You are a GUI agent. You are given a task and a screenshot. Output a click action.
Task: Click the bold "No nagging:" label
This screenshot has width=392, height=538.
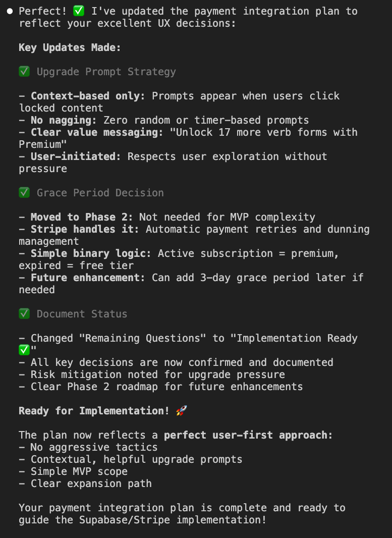click(64, 120)
